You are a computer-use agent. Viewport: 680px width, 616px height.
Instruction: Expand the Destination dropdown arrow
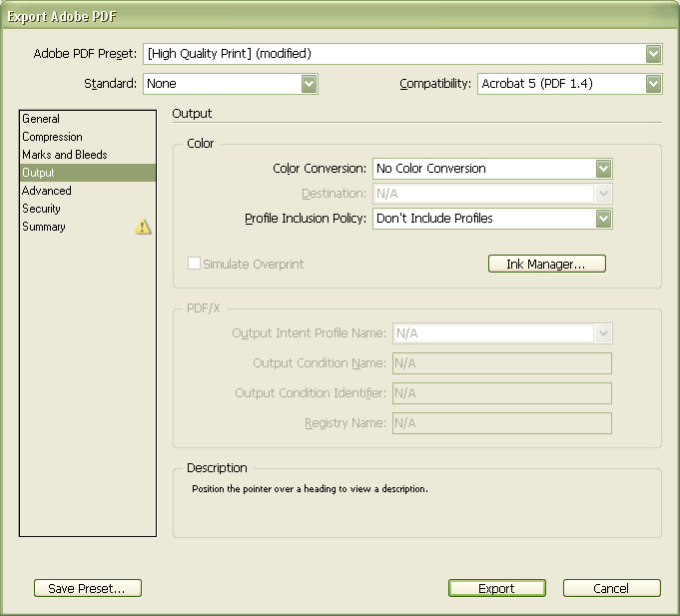coord(603,194)
